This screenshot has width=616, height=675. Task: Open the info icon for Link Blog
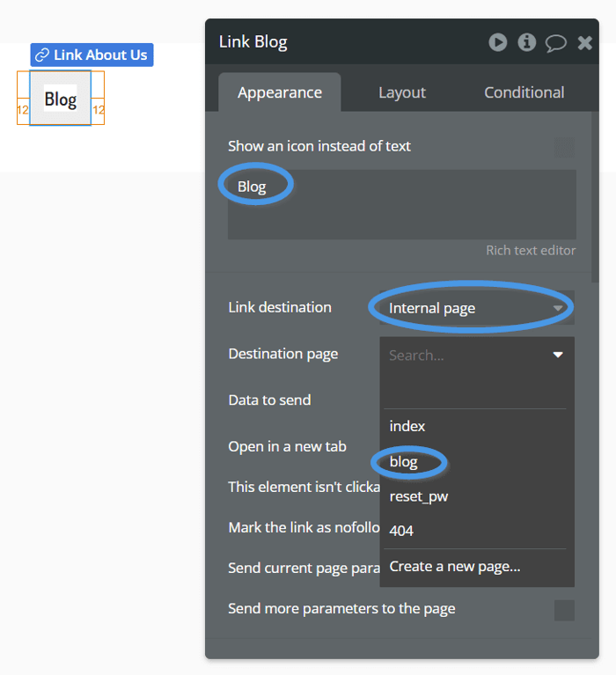[526, 42]
